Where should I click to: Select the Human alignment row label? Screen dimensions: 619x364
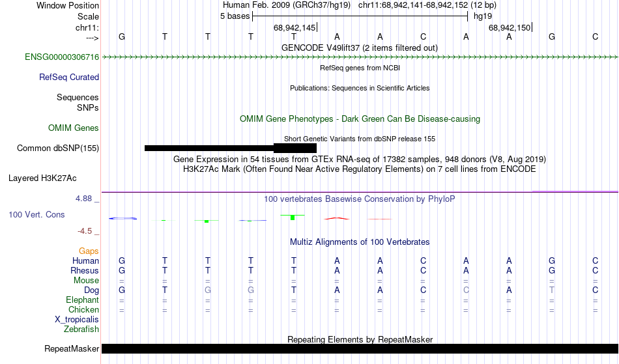pyautogui.click(x=85, y=261)
